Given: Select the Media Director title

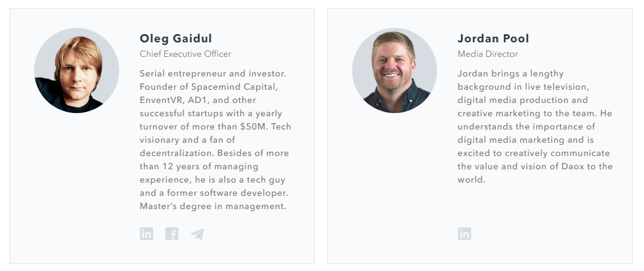Looking at the screenshot, I should (488, 54).
